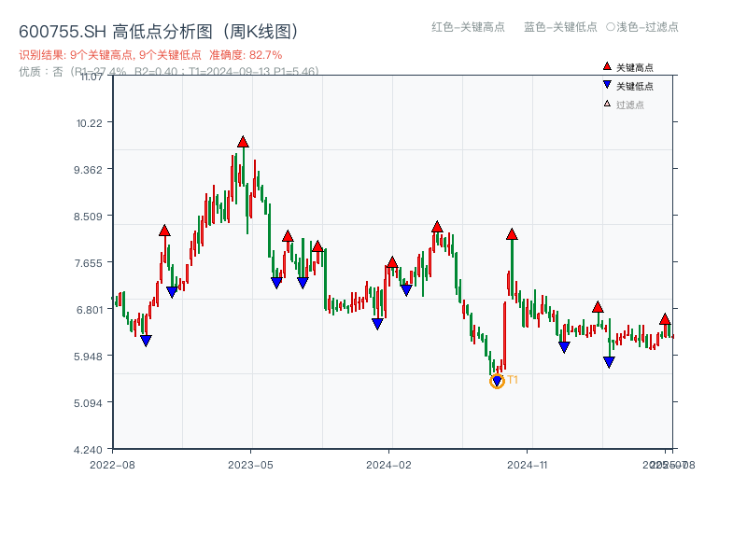Select the first red high-point triangle on the chart

coord(165,230)
